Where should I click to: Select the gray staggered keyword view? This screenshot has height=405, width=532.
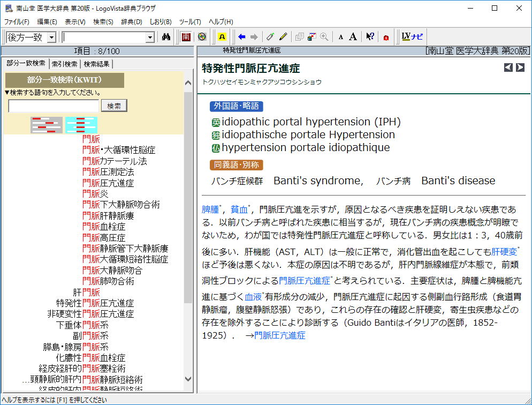pyautogui.click(x=47, y=124)
